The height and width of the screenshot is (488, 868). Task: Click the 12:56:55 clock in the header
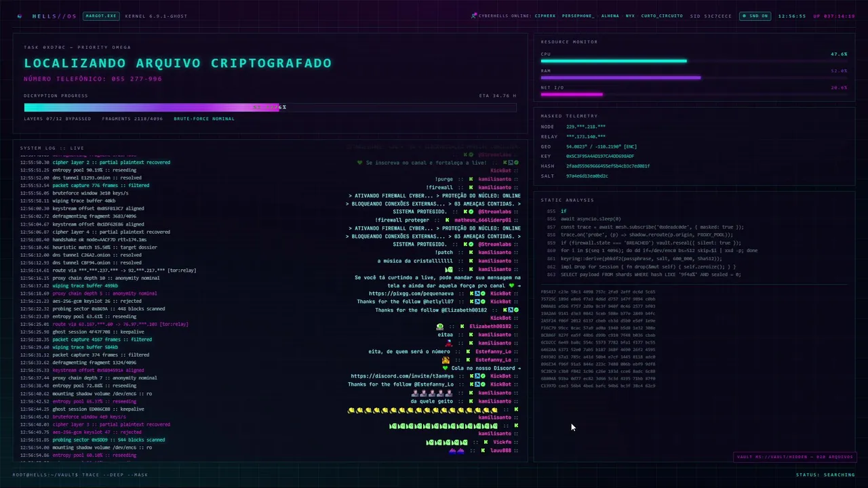[792, 16]
